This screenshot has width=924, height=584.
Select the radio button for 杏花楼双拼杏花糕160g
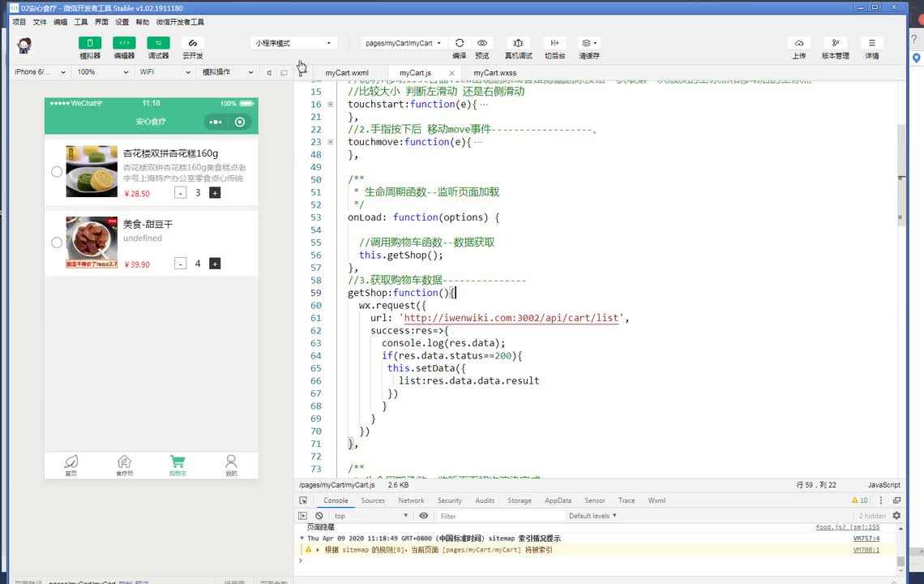(x=57, y=171)
